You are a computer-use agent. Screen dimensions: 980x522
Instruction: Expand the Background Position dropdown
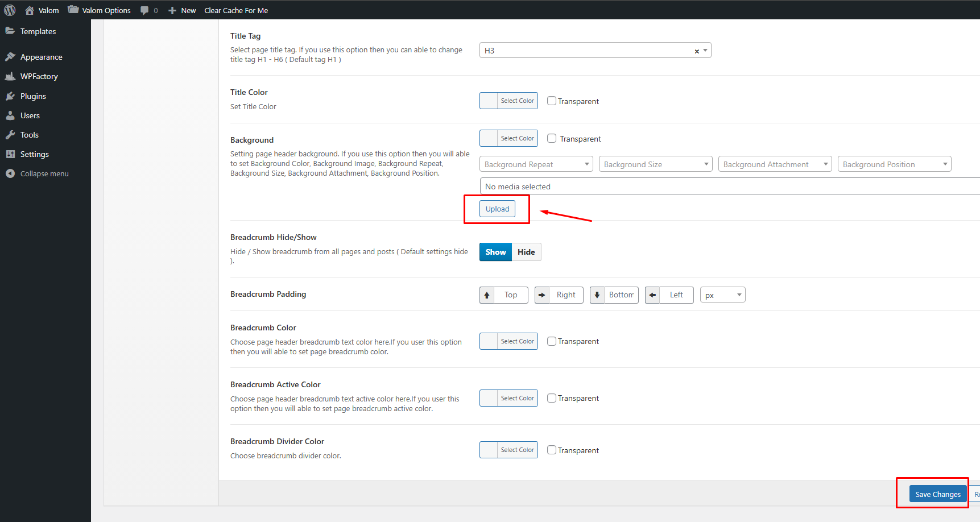click(x=894, y=164)
